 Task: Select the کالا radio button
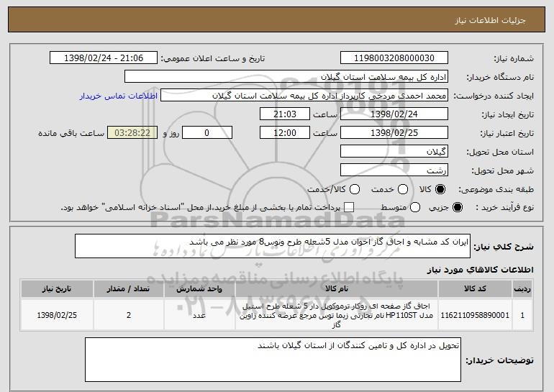[440, 189]
